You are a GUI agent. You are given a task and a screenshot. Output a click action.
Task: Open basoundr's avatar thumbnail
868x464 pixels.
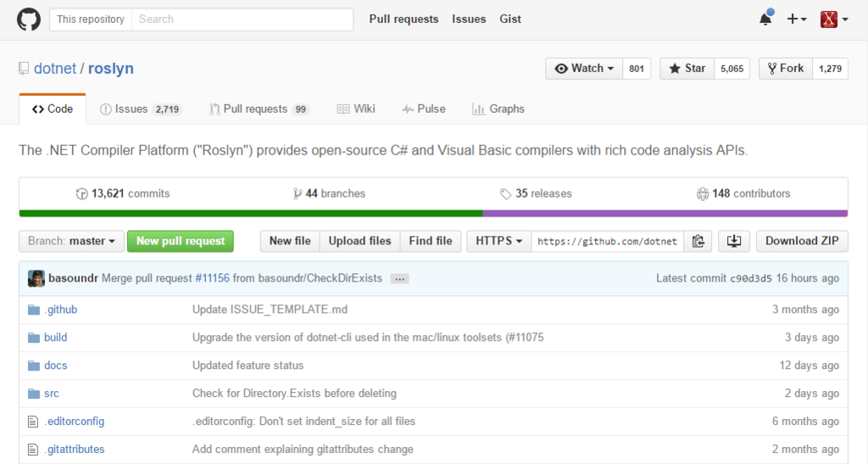[36, 278]
